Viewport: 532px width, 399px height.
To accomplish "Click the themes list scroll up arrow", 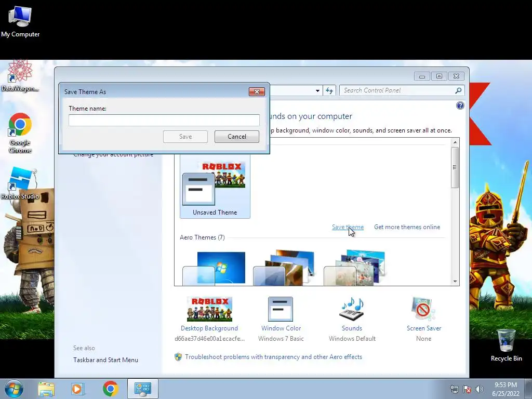I will pyautogui.click(x=455, y=142).
